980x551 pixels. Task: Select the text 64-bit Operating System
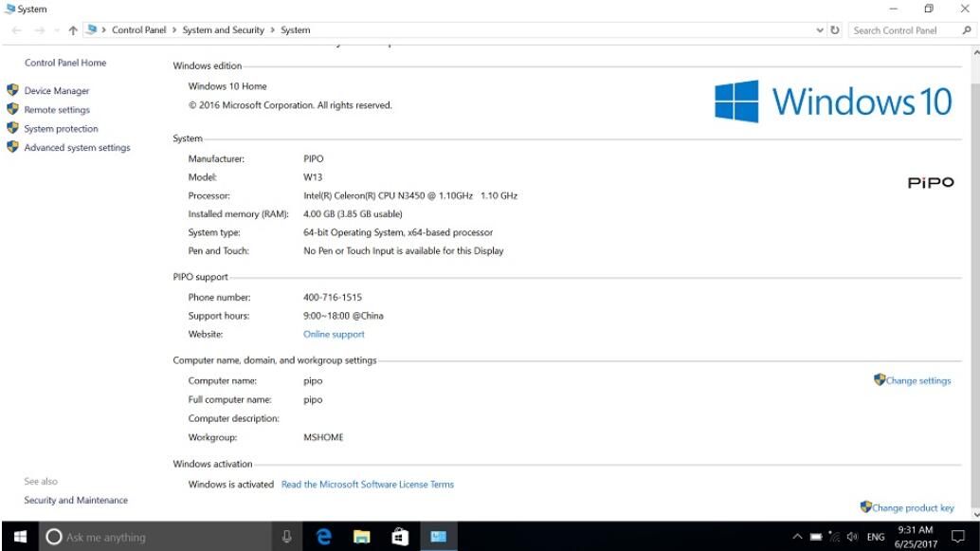coord(354,232)
